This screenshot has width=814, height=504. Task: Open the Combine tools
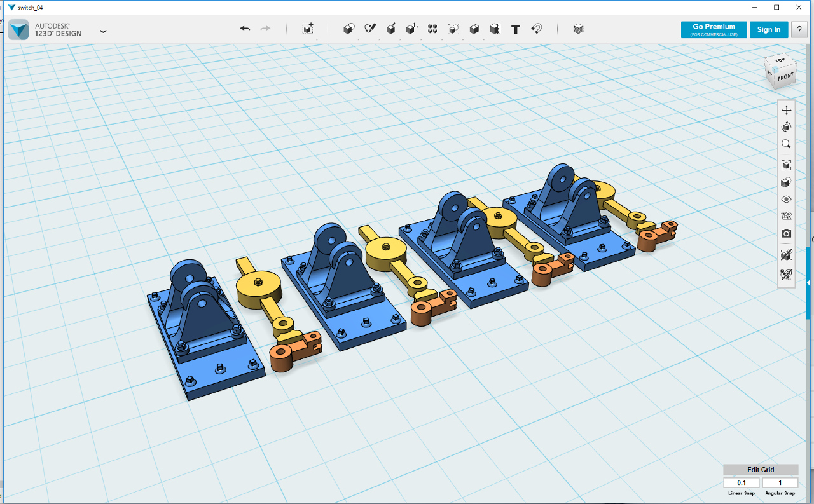click(474, 29)
